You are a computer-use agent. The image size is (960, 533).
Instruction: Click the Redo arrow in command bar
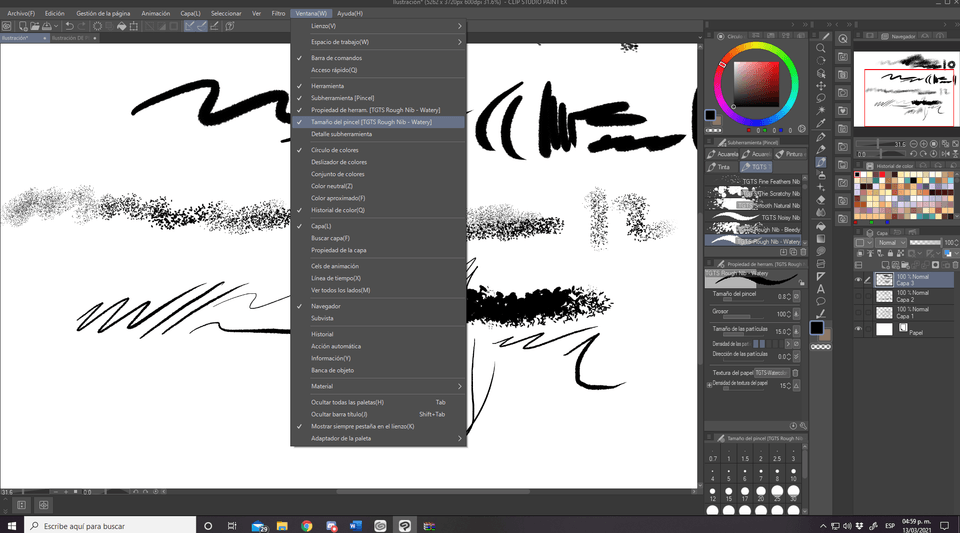pos(81,26)
